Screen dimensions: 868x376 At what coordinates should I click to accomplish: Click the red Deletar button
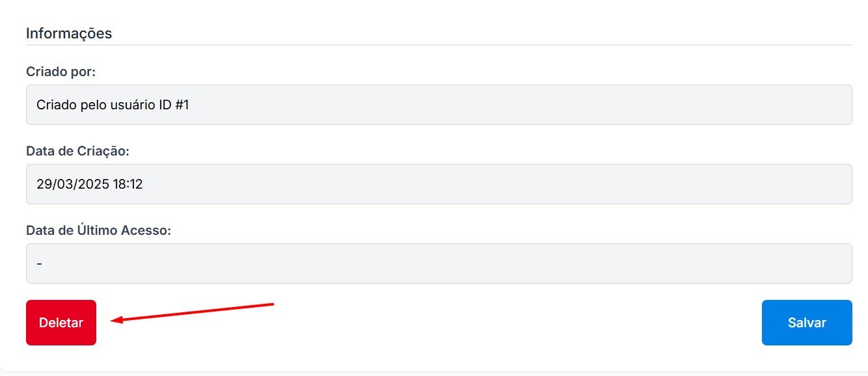click(x=61, y=323)
